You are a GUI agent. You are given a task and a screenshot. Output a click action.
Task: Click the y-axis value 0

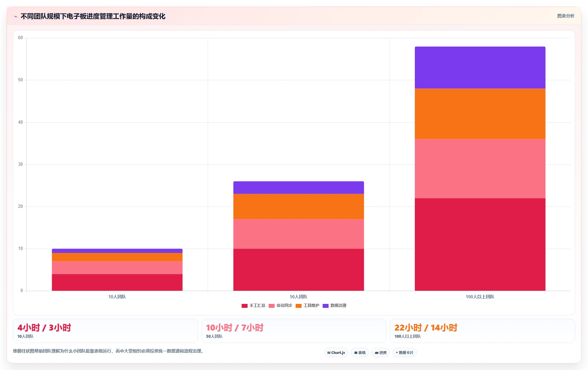click(x=22, y=291)
